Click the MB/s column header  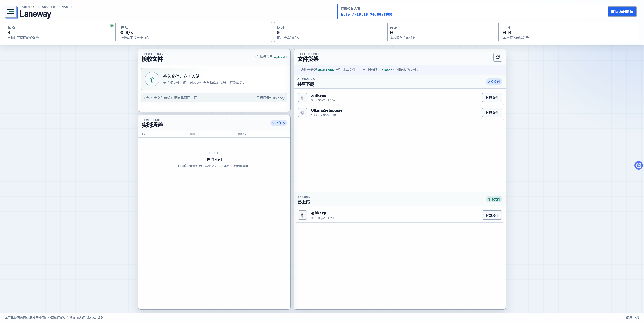tap(242, 134)
